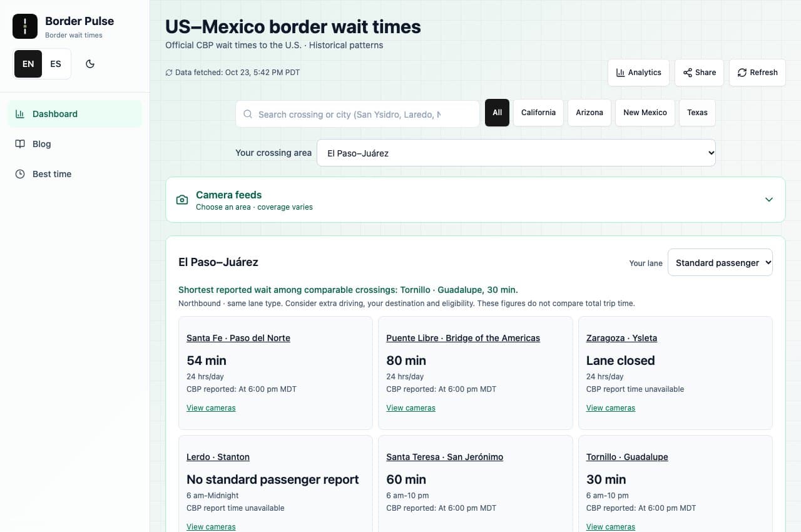Open Tornillo · Guadalupe crossing link
The image size is (801, 532).
click(627, 457)
